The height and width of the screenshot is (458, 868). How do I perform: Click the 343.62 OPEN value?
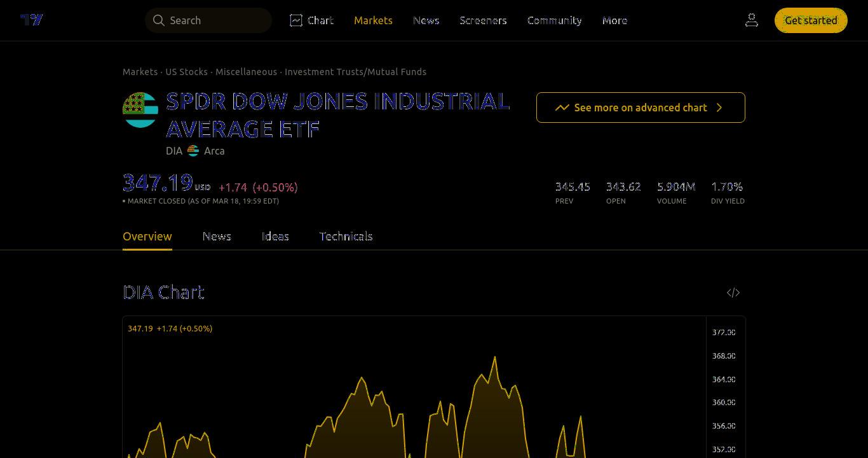pos(623,186)
